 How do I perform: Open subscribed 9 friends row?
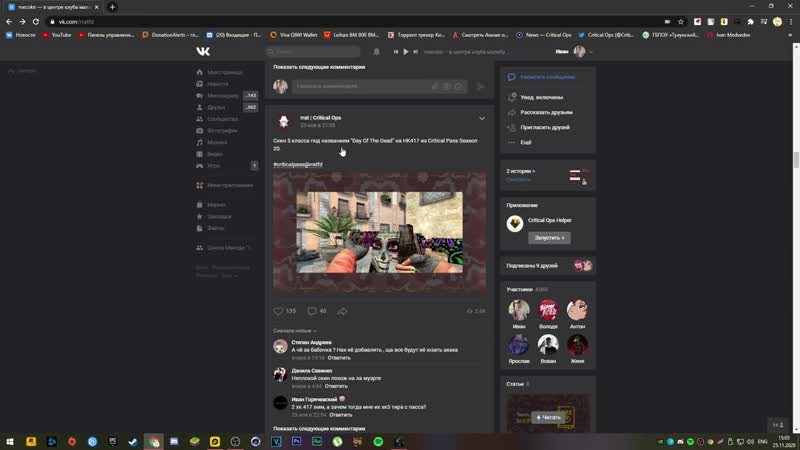point(548,265)
